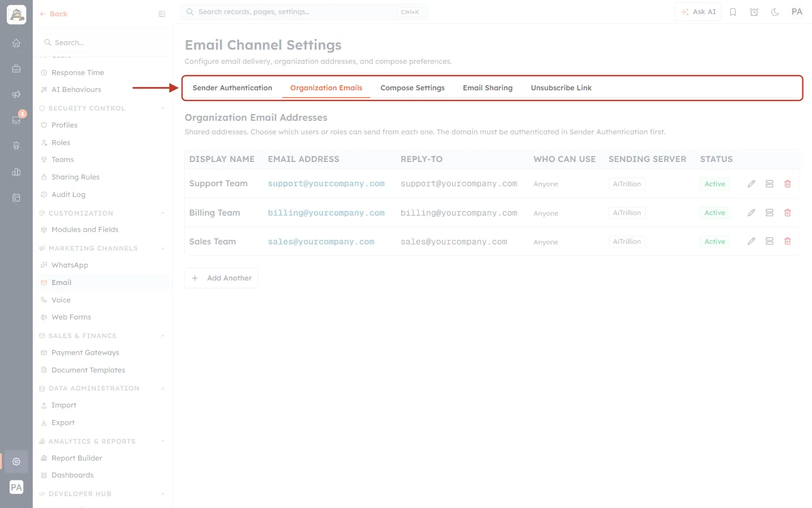Select the Unsubscribe Link tab

[561, 88]
